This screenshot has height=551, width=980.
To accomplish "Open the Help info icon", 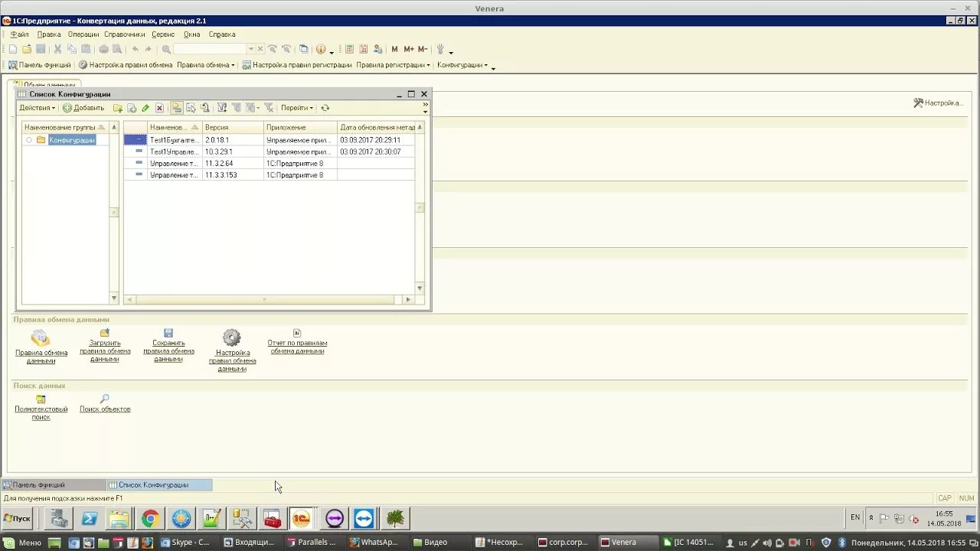I will tap(321, 49).
